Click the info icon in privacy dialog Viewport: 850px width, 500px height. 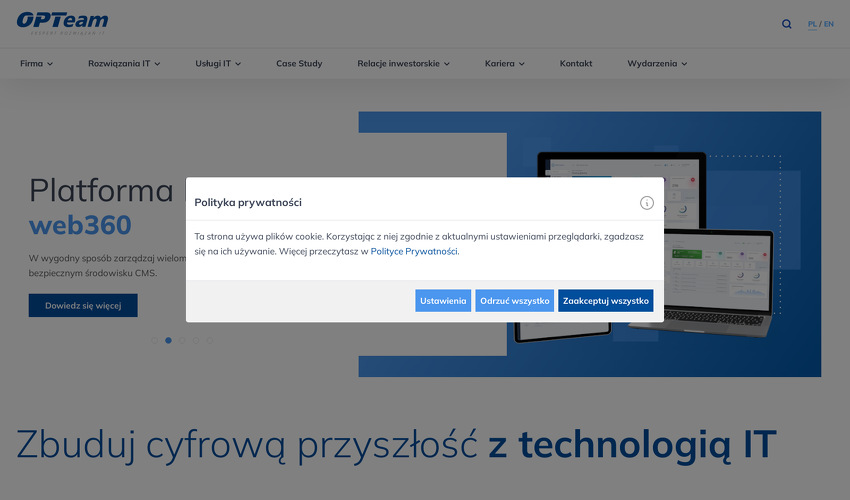[647, 203]
